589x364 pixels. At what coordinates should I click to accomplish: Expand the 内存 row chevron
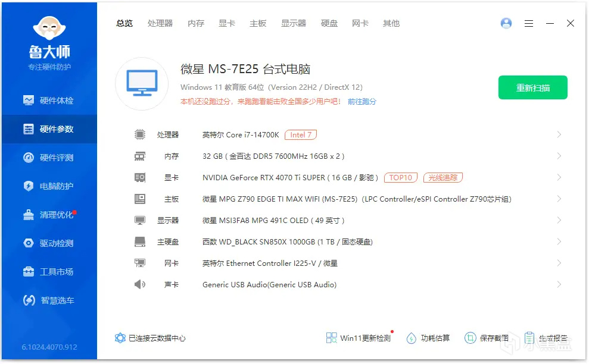pos(559,156)
